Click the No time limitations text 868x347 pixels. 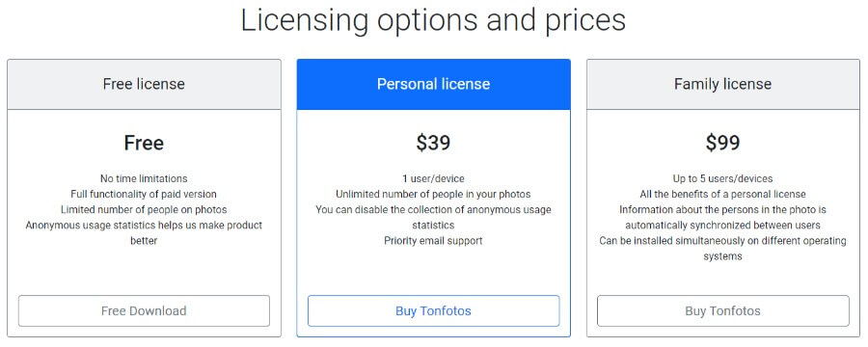click(x=144, y=178)
